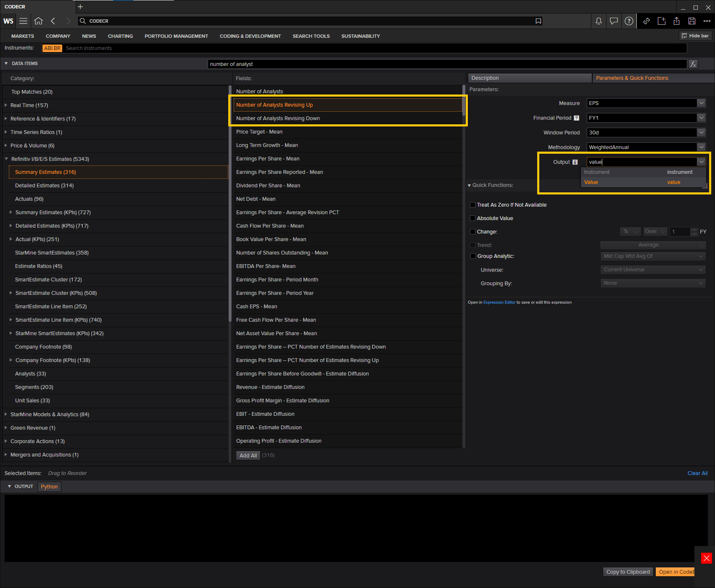Expand Summary Estimates (KPIs) subcategory
The width and height of the screenshot is (715, 588).
coord(11,213)
